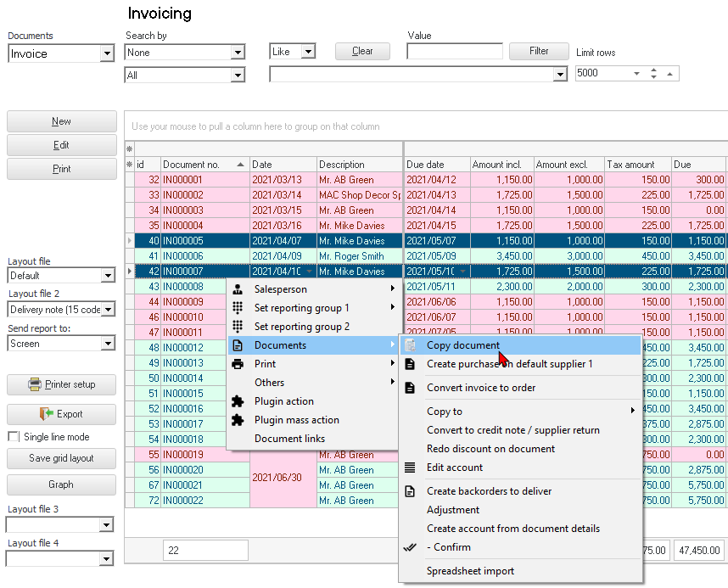
Task: Expand the Search by dropdown set to None
Action: 238,53
